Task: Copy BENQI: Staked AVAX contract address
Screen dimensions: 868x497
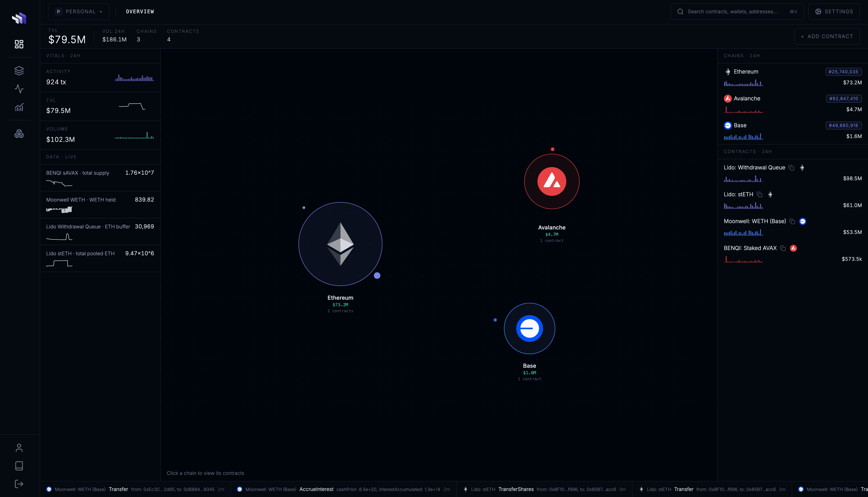Action: 783,248
